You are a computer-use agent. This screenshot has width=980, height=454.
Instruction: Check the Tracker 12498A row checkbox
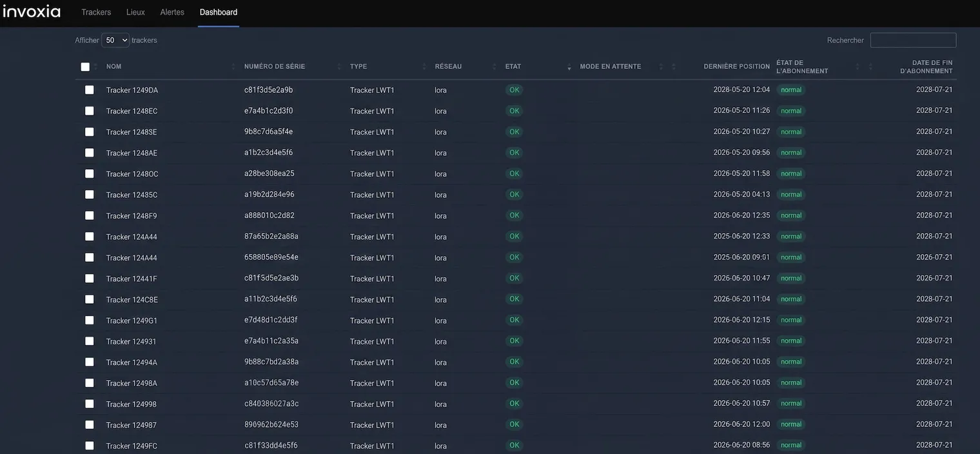coord(90,383)
